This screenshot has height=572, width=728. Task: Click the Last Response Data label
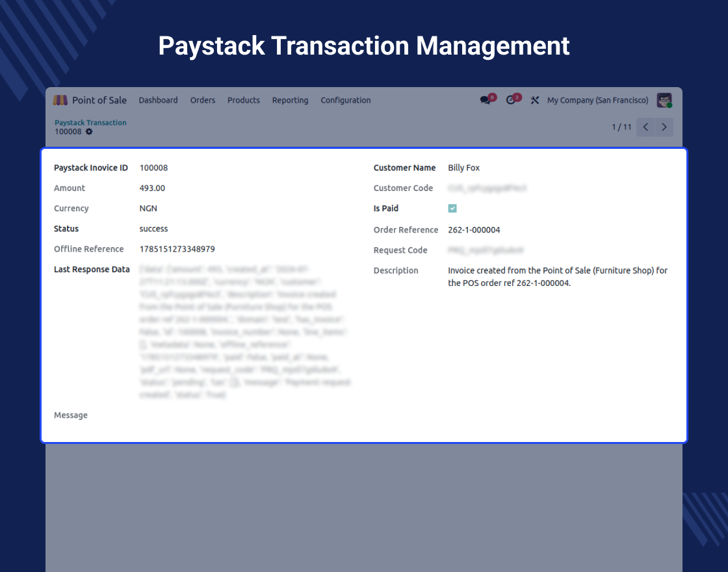92,269
